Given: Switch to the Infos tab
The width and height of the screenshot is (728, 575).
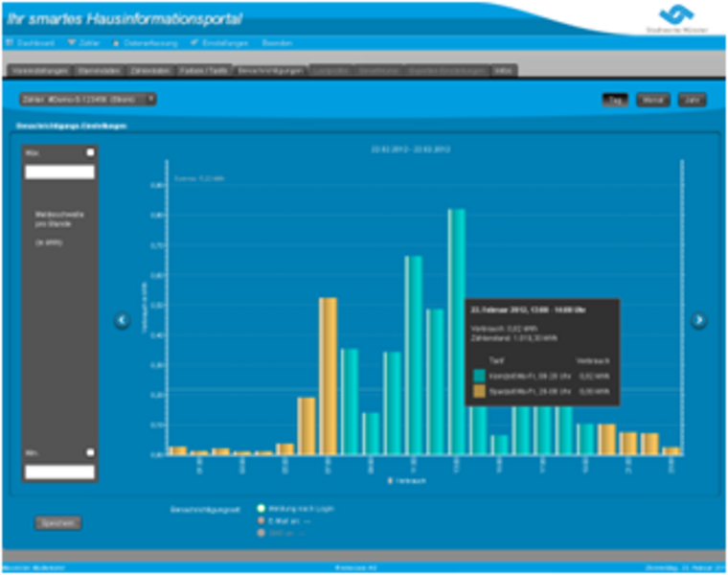Looking at the screenshot, I should pyautogui.click(x=504, y=71).
